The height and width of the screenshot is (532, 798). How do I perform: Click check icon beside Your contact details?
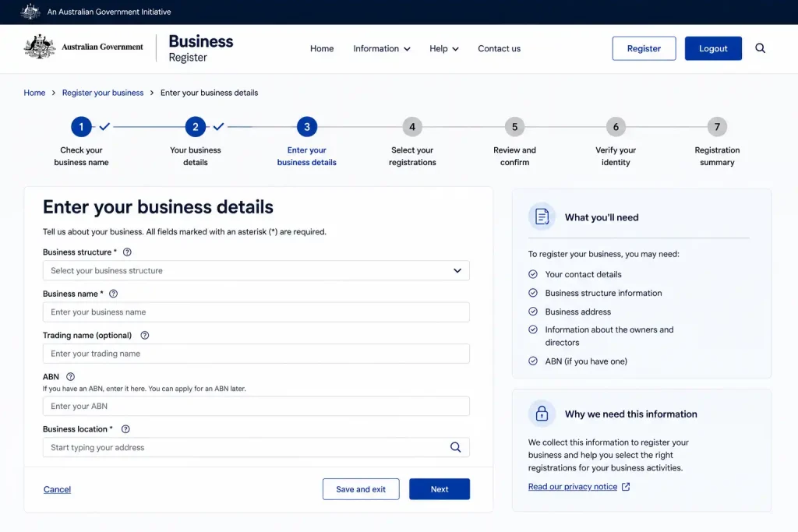click(x=533, y=274)
